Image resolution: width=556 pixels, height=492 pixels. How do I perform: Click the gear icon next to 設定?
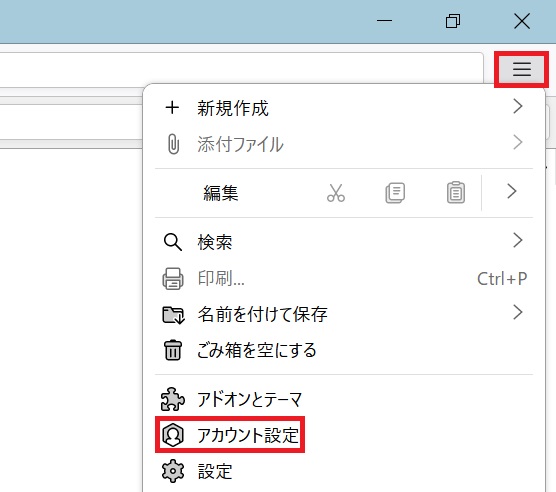click(173, 471)
